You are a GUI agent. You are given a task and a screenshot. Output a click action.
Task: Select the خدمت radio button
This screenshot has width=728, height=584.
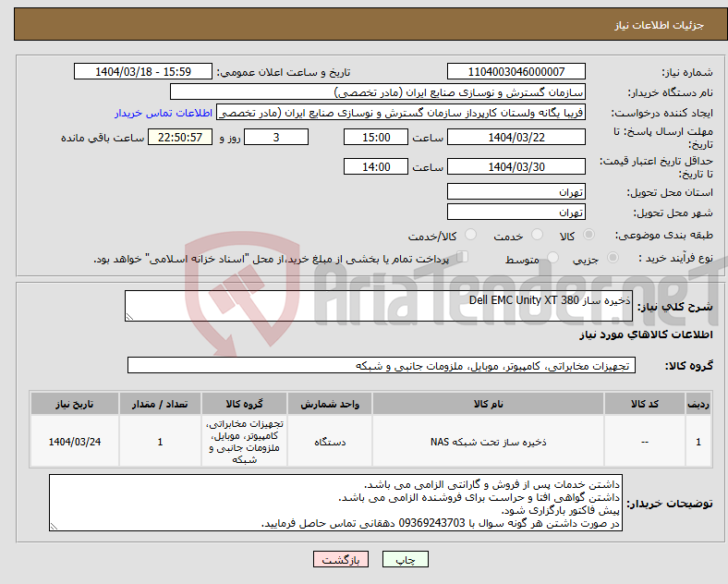pyautogui.click(x=537, y=235)
